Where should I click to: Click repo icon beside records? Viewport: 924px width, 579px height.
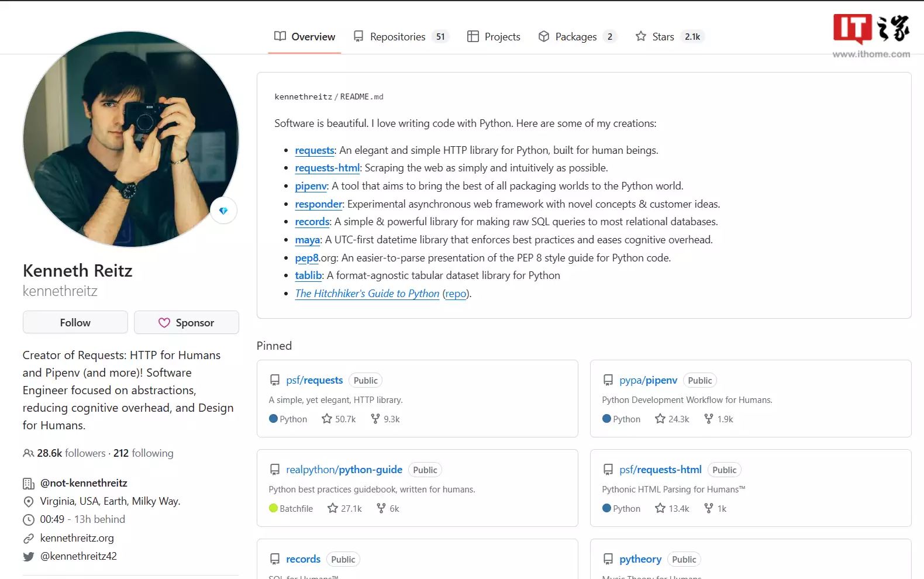[275, 559]
